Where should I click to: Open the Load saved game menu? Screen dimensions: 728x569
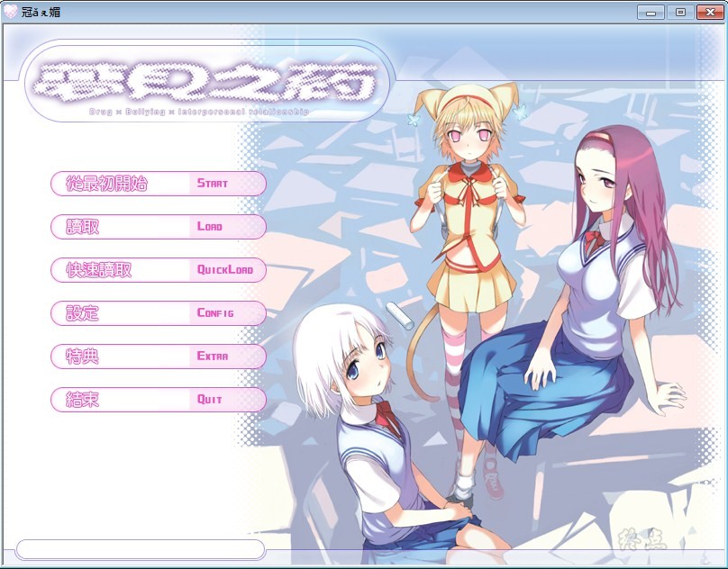point(159,227)
